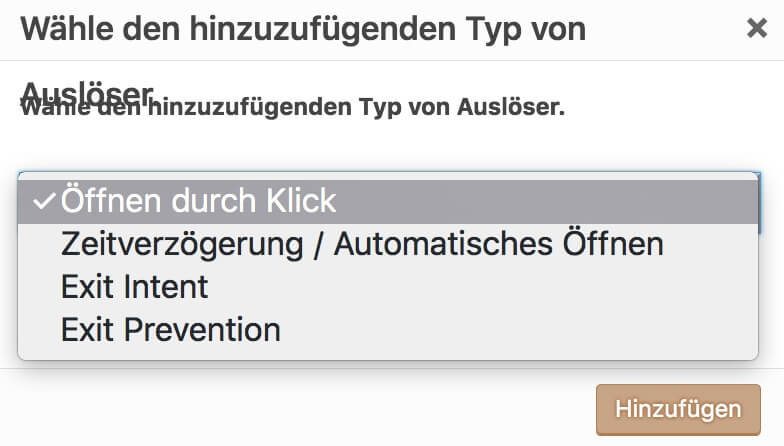Click the bold Auslöser description label

click(x=292, y=107)
